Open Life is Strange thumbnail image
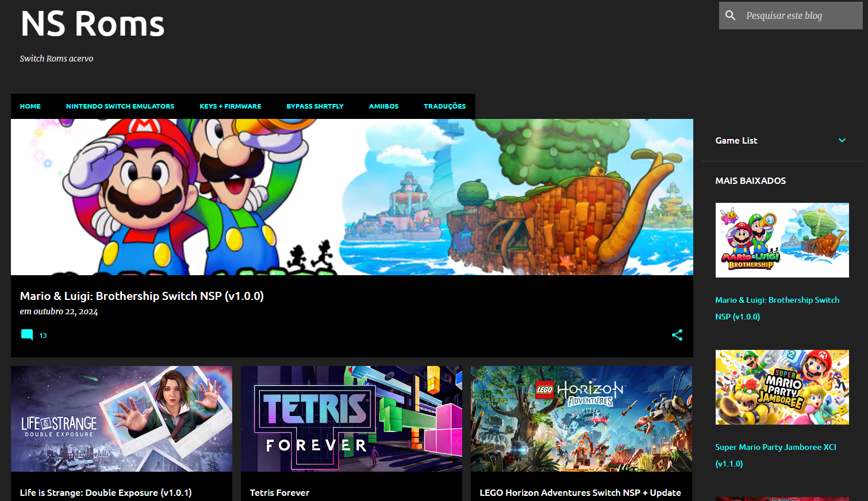 click(122, 419)
